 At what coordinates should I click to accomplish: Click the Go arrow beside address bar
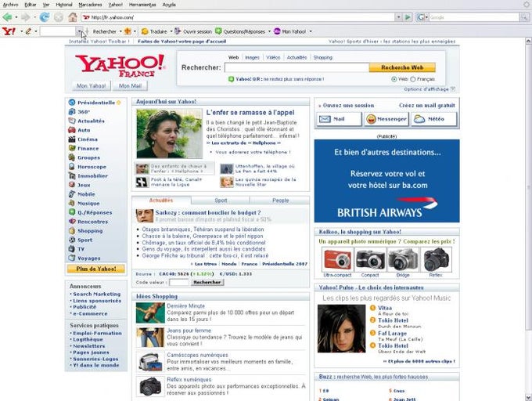pos(408,17)
